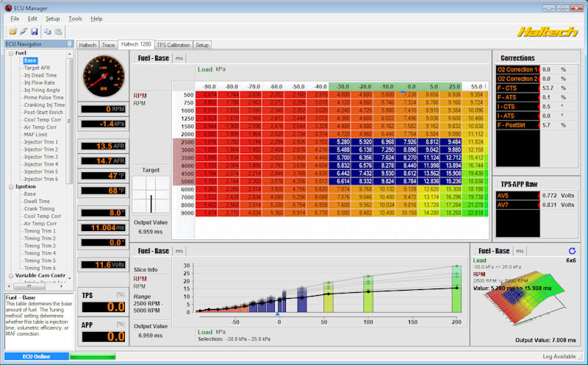Click the MAF Limit tree item
Image resolution: width=588 pixels, height=365 pixels.
tap(35, 135)
